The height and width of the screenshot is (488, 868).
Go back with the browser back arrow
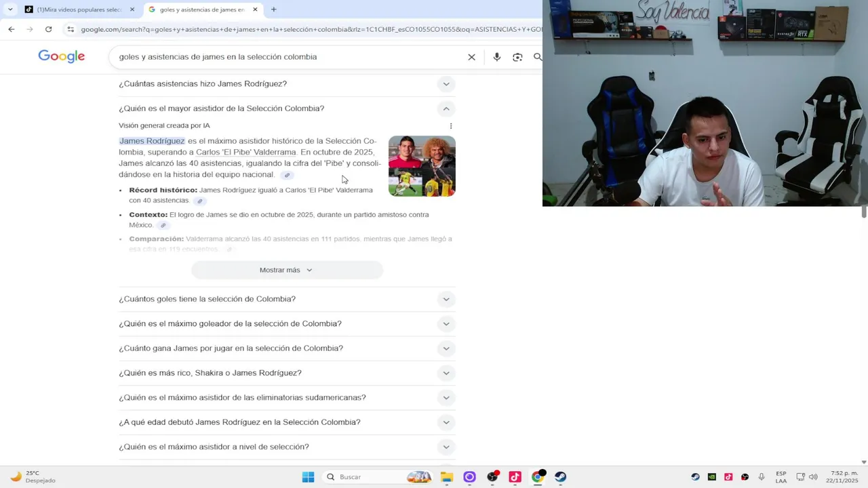tap(12, 29)
